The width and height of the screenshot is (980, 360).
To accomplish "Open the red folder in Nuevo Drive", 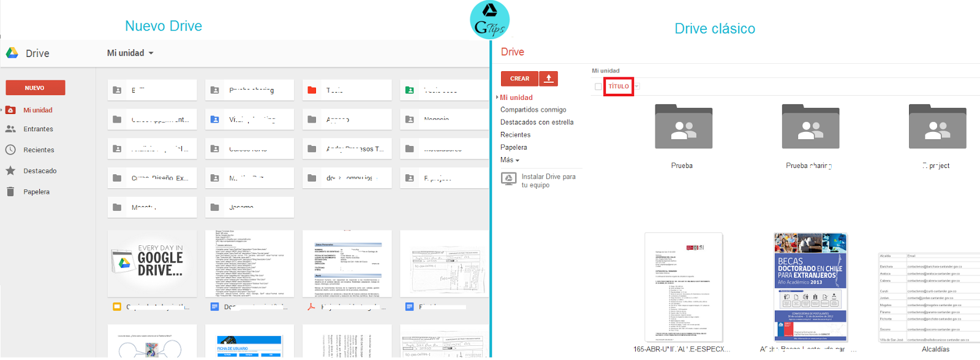I will pyautogui.click(x=347, y=90).
